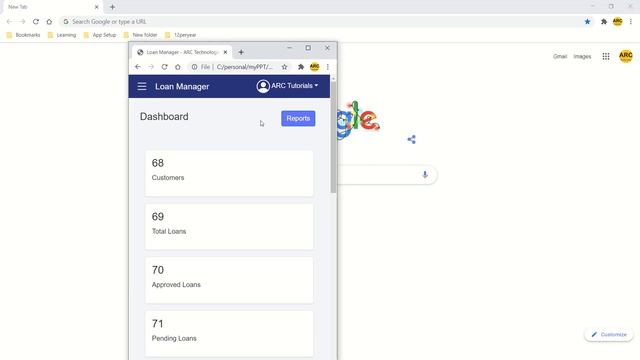640x360 pixels.
Task: Reload the Loan Manager page
Action: click(x=164, y=67)
